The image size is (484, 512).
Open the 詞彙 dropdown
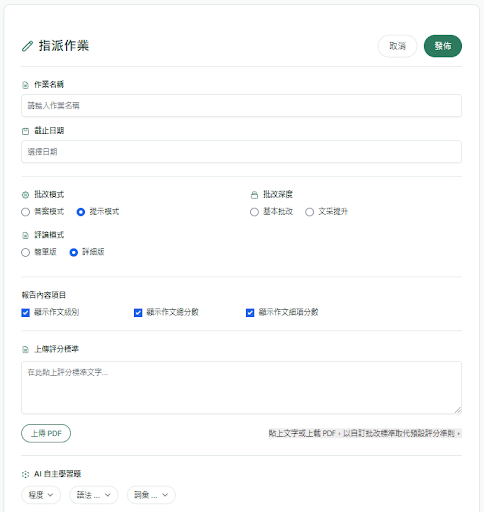point(151,495)
